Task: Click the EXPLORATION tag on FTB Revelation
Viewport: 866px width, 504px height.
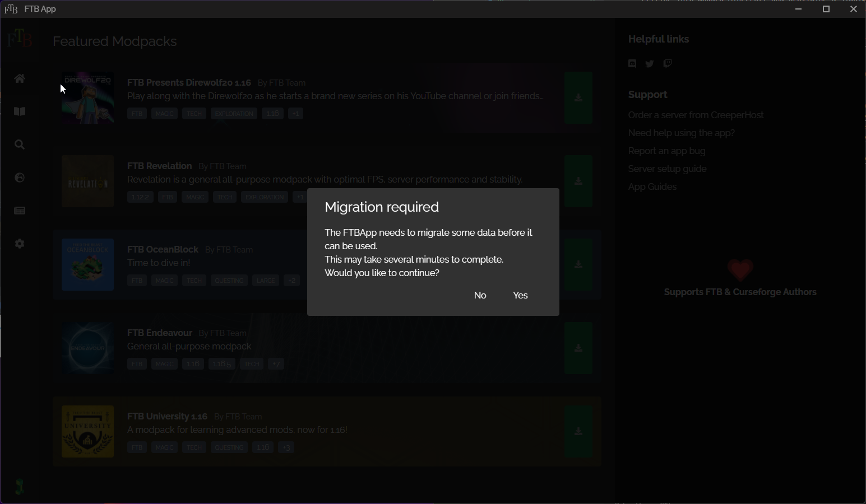Action: [265, 197]
